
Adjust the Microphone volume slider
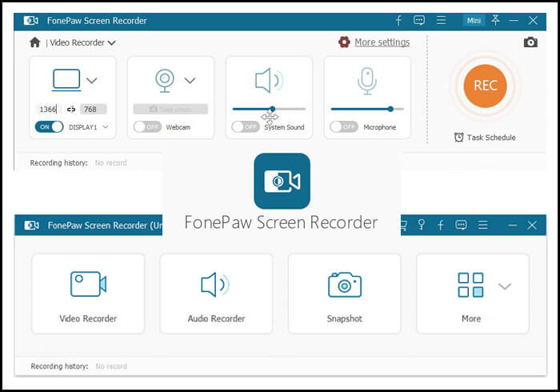[367, 109]
